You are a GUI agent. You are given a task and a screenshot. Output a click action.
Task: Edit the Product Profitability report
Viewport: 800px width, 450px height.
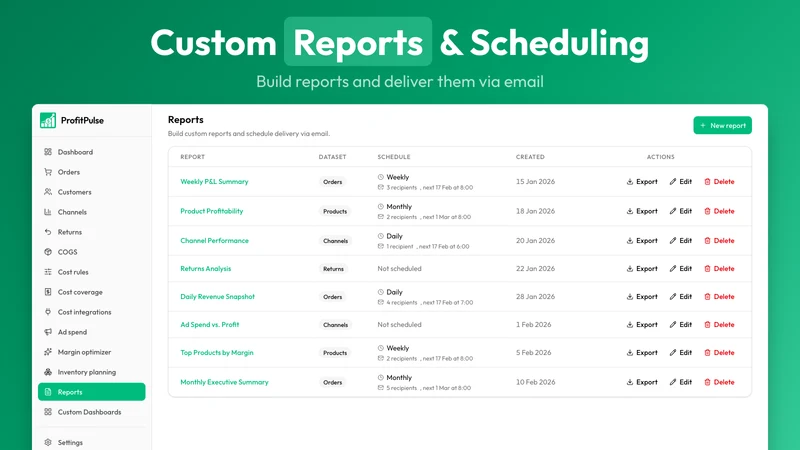click(681, 211)
